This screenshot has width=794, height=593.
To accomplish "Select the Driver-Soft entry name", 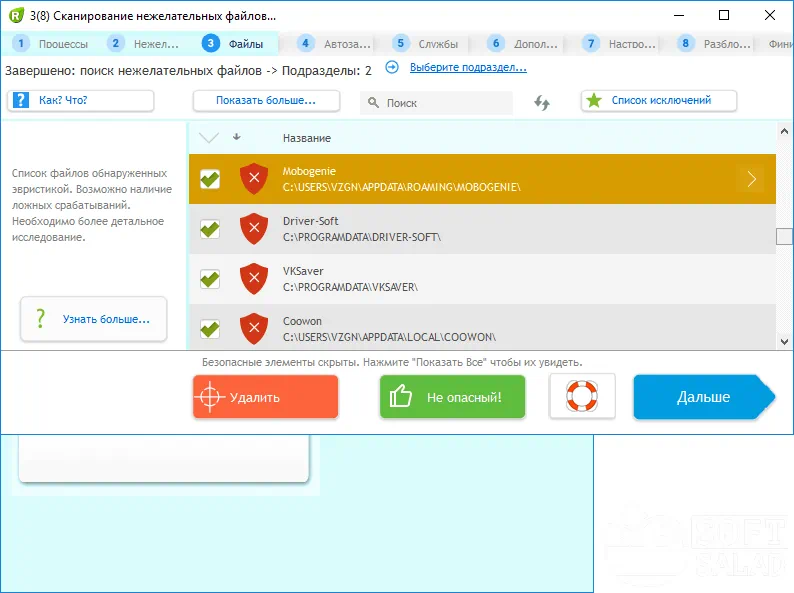I will (x=310, y=221).
